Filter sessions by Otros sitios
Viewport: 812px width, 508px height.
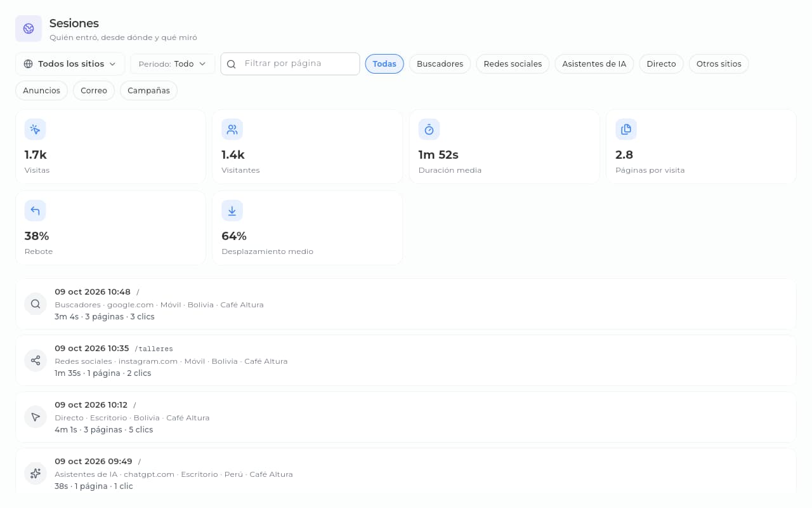tap(719, 64)
